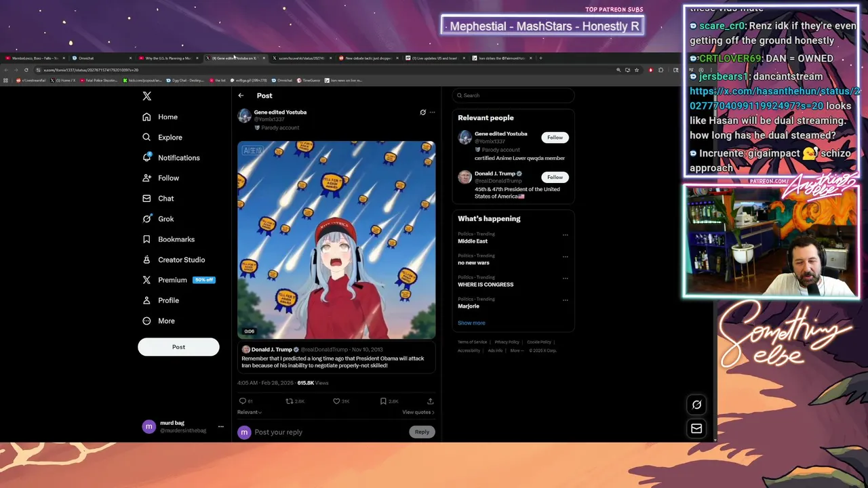Switch to 'Why the U.S. Is Planning' tab
Screen dimensions: 868x488
point(168,58)
